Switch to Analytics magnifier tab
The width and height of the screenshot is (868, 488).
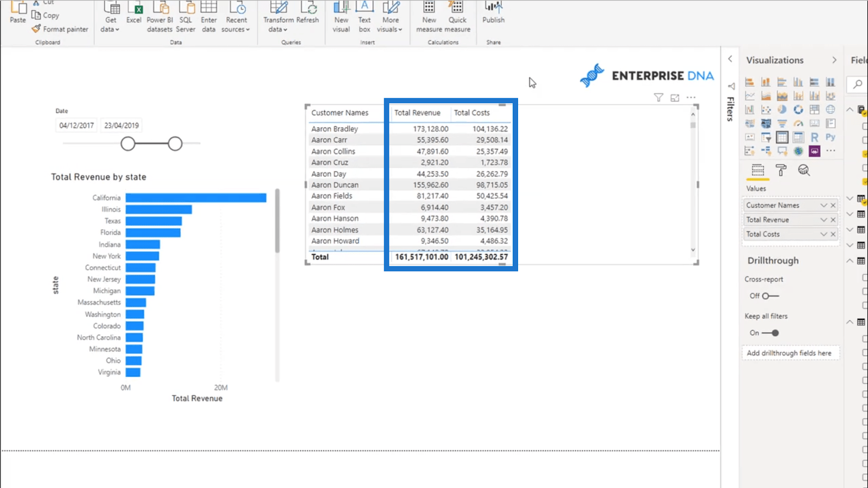coord(804,170)
